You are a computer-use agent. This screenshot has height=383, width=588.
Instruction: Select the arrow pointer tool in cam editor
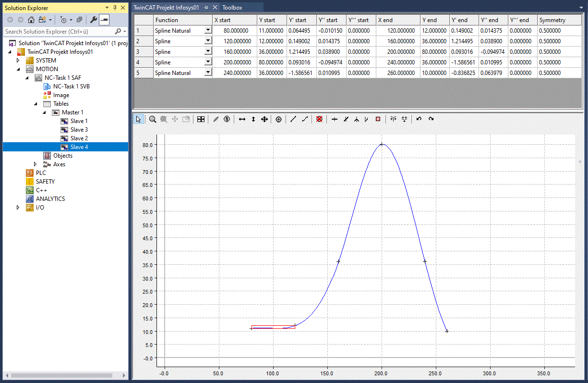click(x=138, y=119)
